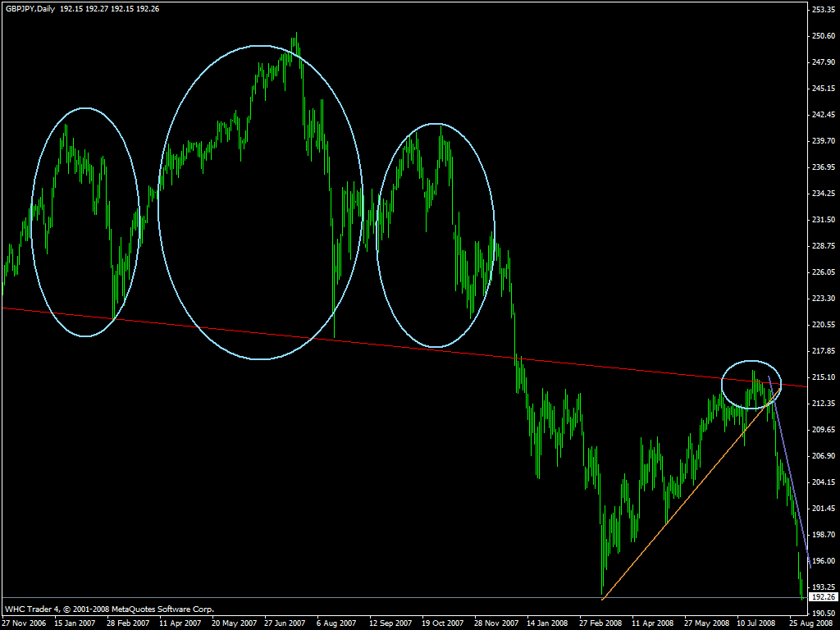This screenshot has height=630, width=840.
Task: Click the 204.15 price axis label
Action: [x=824, y=482]
